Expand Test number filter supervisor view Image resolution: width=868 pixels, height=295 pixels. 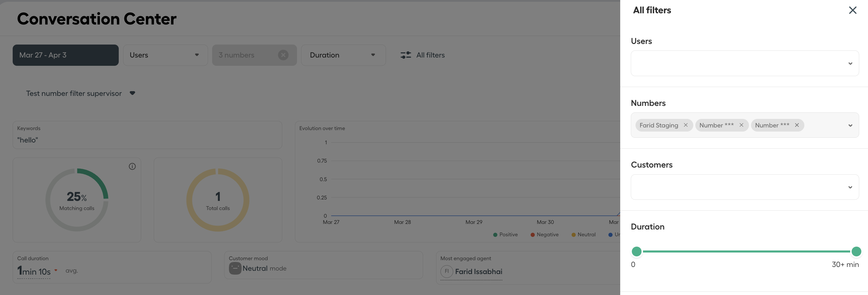(x=80, y=94)
